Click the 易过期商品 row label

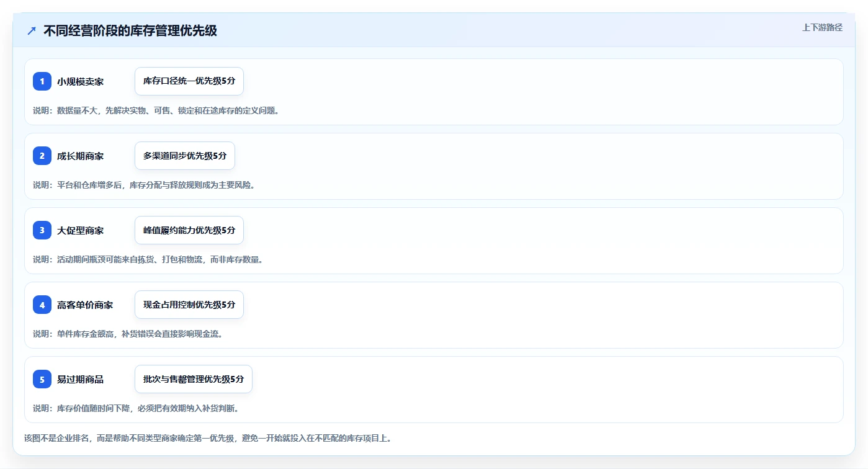80,379
